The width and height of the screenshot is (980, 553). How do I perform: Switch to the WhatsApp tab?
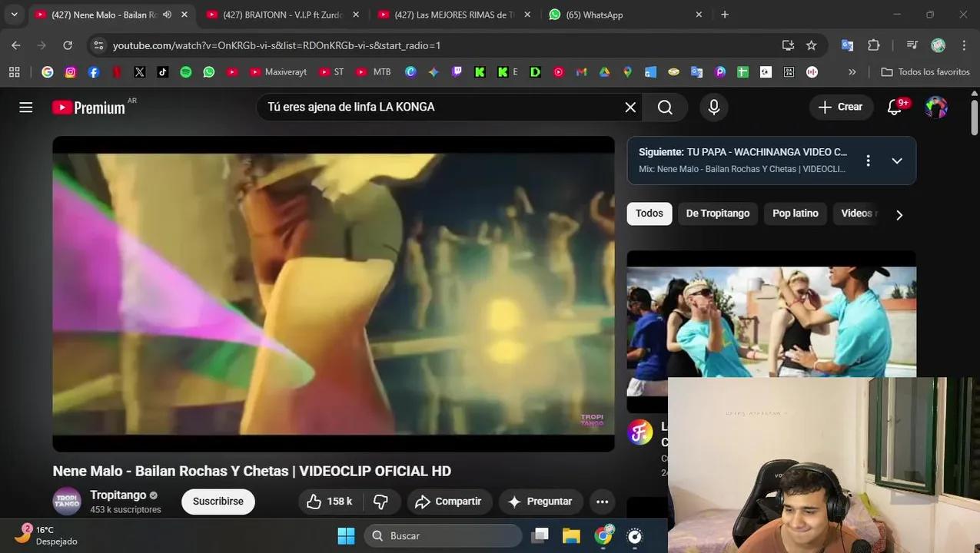point(626,15)
